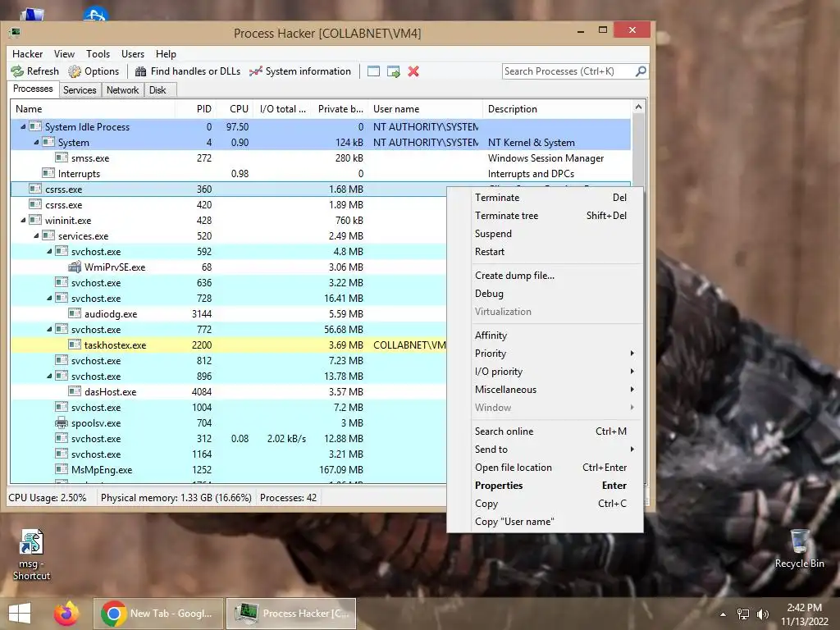The image size is (840, 630).
Task: Click the Refresh toolbar button
Action: tap(35, 71)
